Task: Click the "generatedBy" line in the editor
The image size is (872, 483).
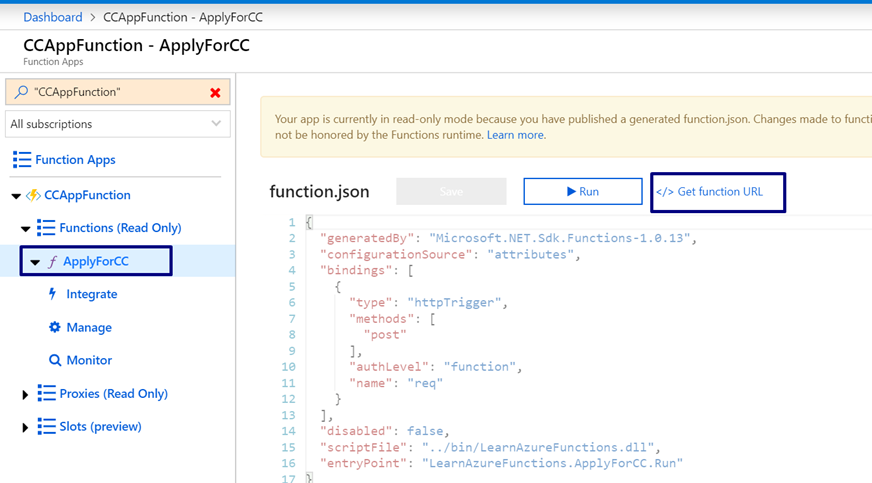Action: [x=508, y=238]
